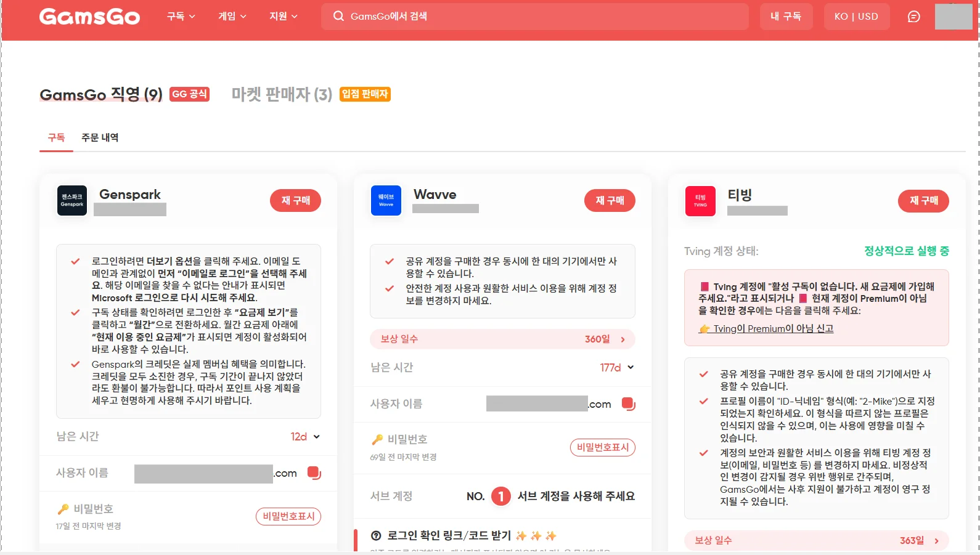Select the 구독 sub-tab
The width and height of the screenshot is (980, 555).
(x=56, y=137)
